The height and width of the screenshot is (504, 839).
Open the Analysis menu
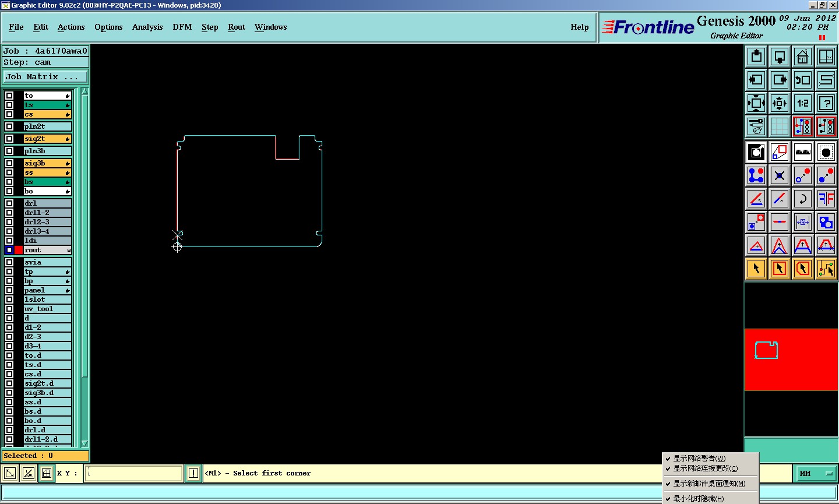coord(147,27)
